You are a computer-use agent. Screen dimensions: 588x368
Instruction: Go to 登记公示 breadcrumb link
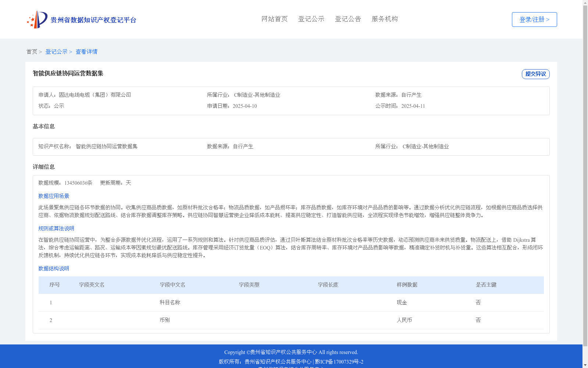tap(56, 52)
